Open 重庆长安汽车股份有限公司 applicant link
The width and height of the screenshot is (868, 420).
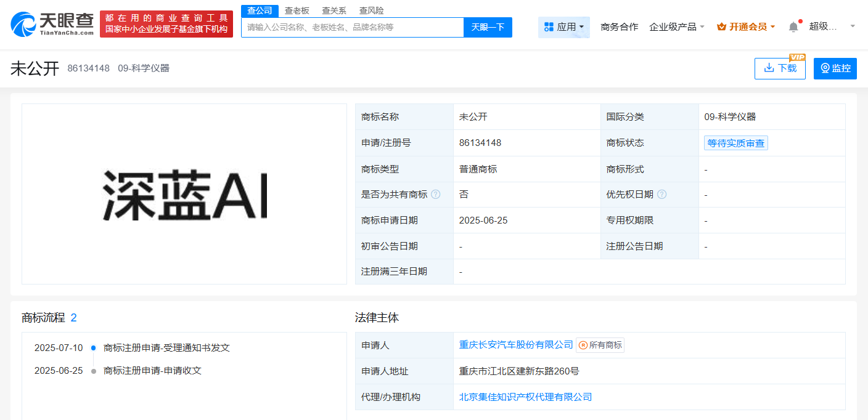[x=516, y=345]
